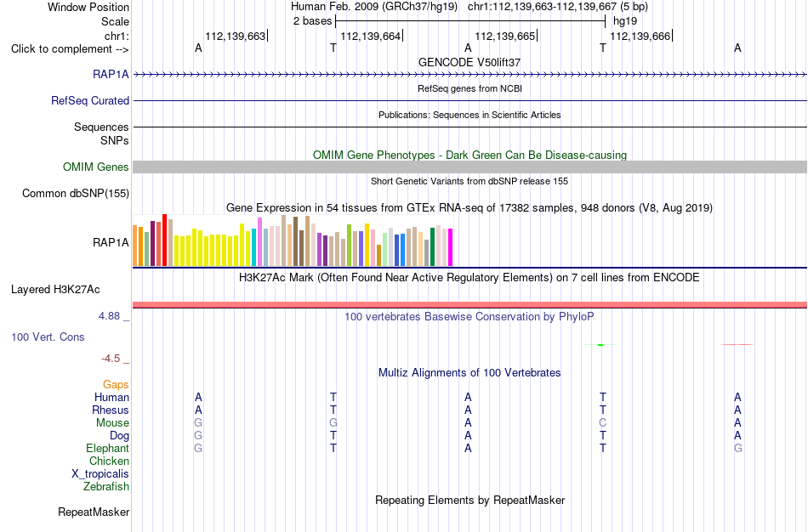Click the cyan GTEx expression bar
This screenshot has width=808, height=532.
click(254, 247)
